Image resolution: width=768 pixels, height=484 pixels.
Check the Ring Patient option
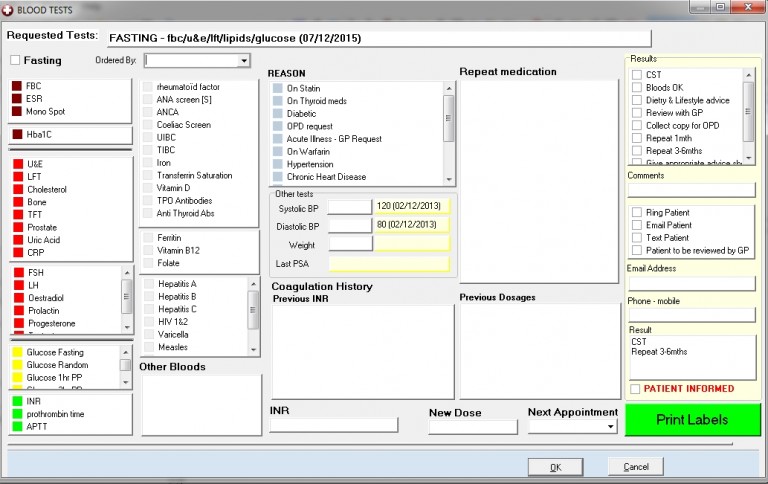click(x=637, y=213)
